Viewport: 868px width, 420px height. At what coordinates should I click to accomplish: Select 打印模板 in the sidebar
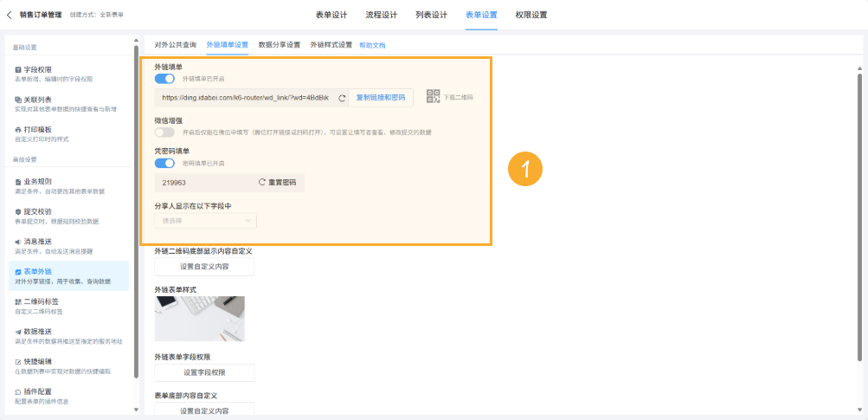(x=68, y=133)
